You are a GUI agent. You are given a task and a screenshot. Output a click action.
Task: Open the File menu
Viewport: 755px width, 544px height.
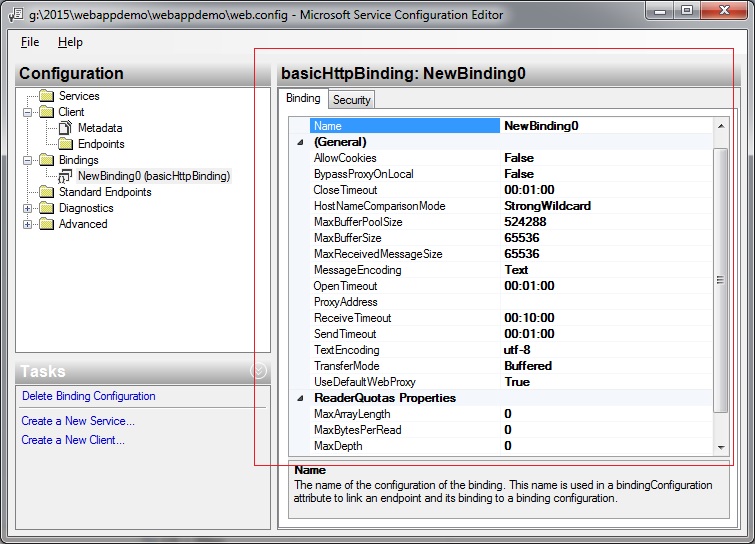click(x=30, y=42)
